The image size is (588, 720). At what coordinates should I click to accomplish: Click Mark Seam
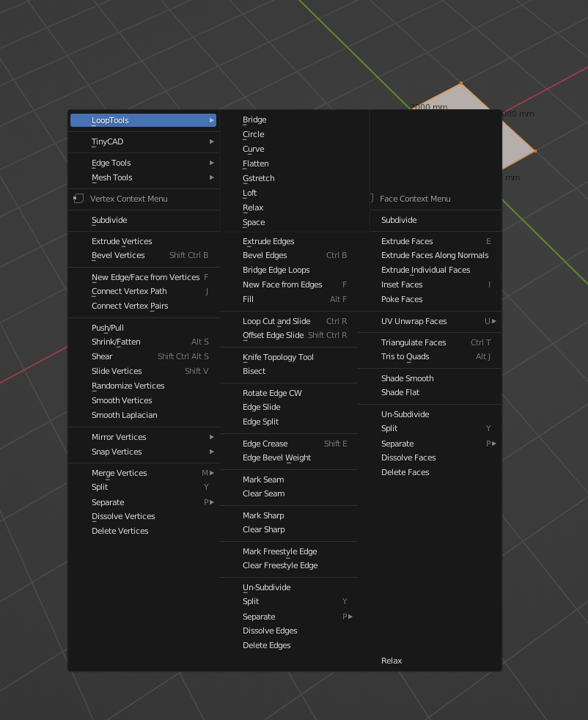pos(288,480)
